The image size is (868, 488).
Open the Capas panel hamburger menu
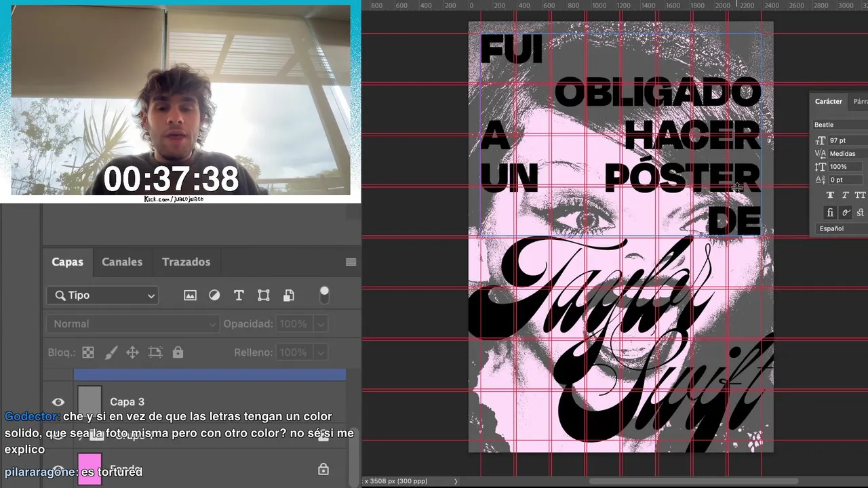click(x=351, y=262)
